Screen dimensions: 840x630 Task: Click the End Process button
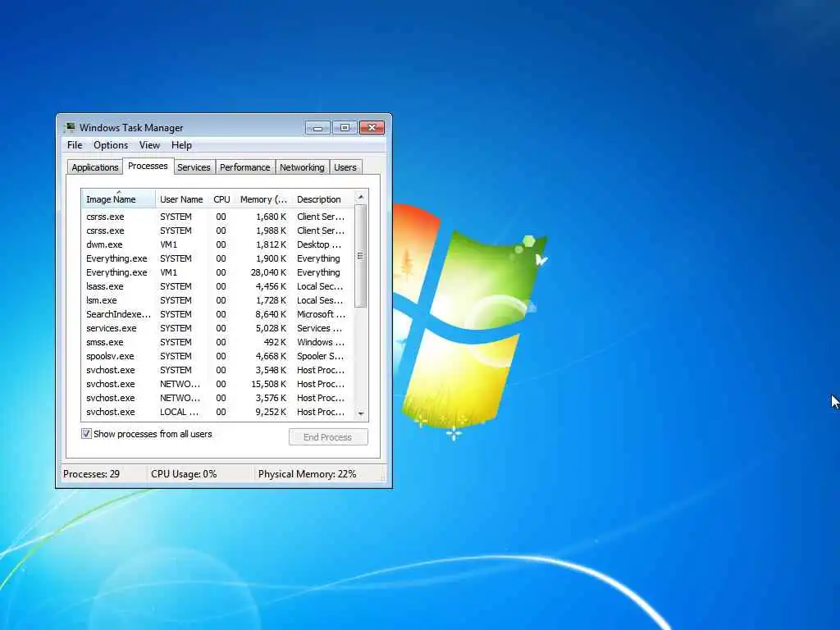328,437
